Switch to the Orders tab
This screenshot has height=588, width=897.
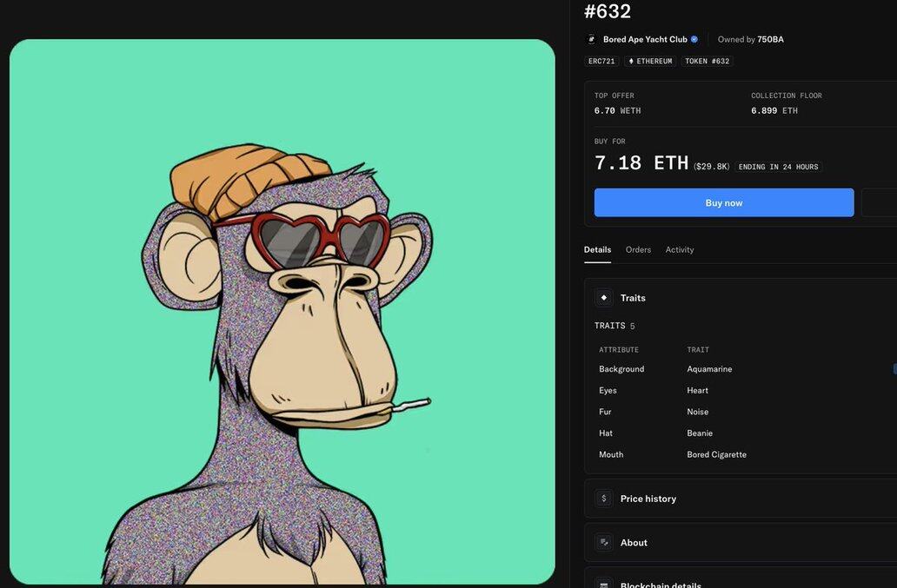(638, 250)
